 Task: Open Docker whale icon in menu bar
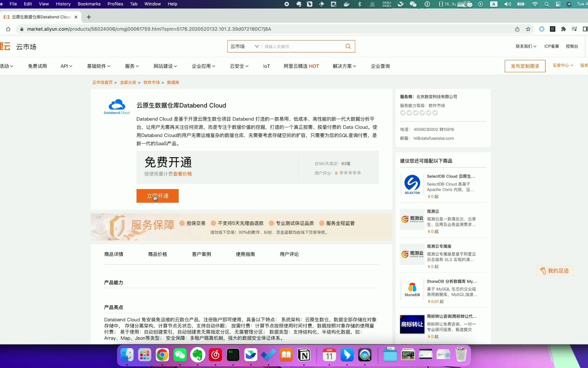tap(346, 4)
